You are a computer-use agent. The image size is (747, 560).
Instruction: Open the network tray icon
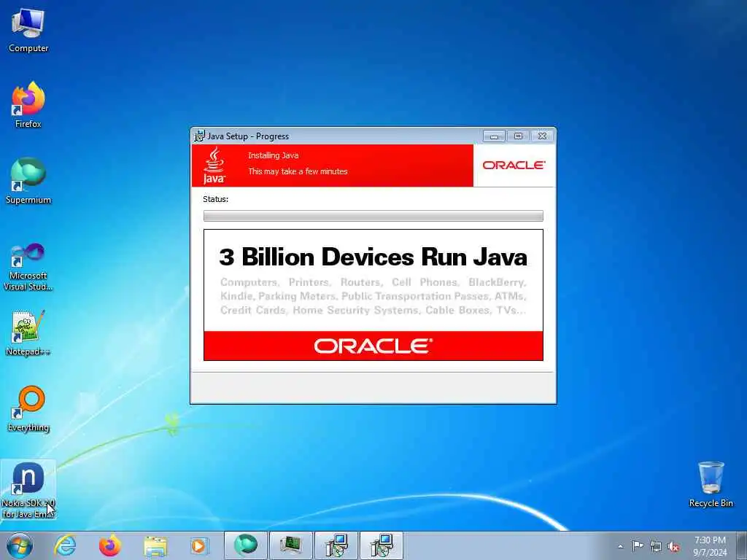(656, 546)
